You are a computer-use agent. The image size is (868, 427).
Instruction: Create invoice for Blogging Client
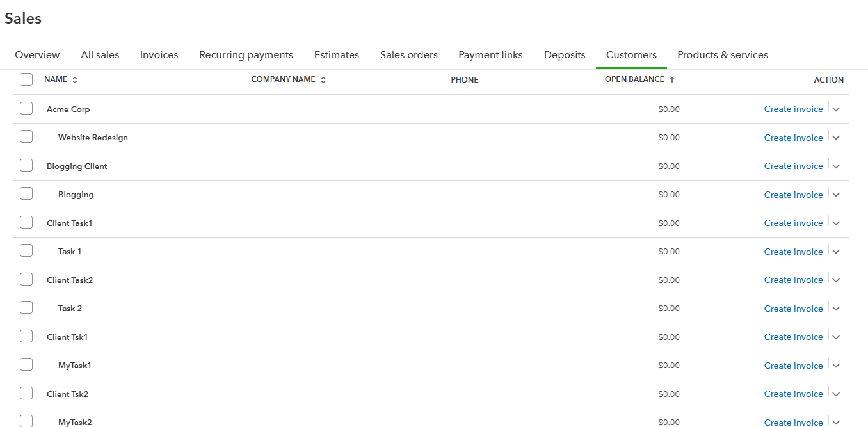(x=793, y=166)
